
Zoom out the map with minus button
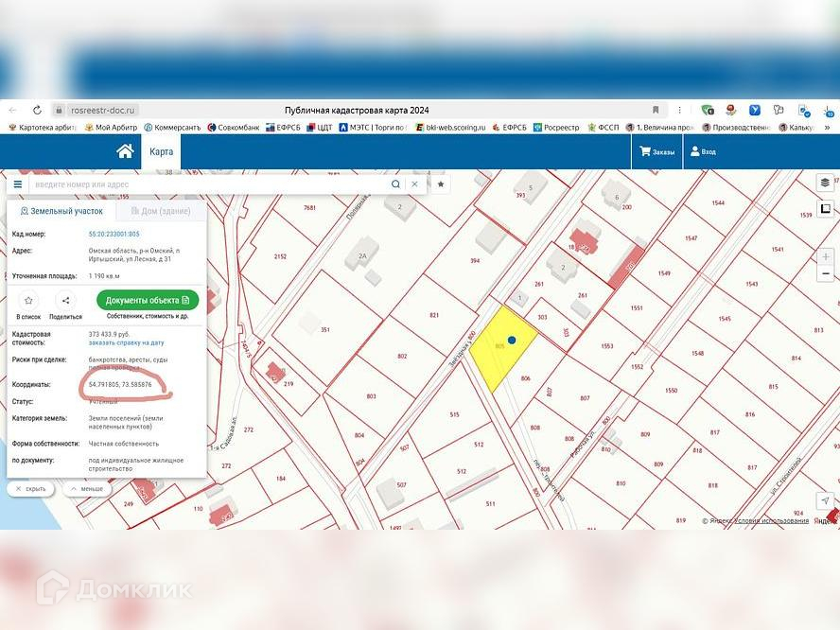coord(826,273)
